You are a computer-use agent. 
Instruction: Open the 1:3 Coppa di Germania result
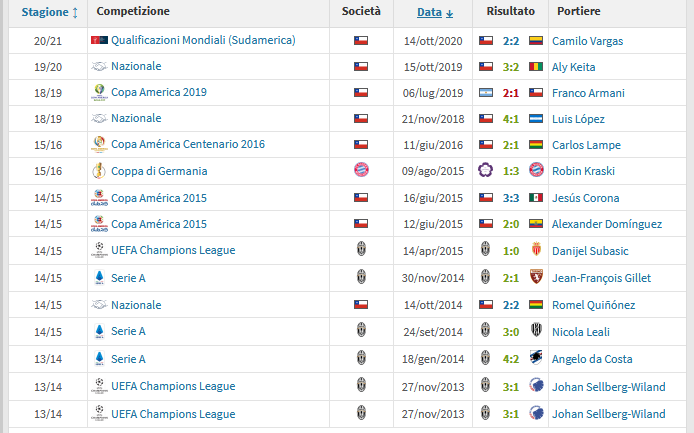coord(511,171)
